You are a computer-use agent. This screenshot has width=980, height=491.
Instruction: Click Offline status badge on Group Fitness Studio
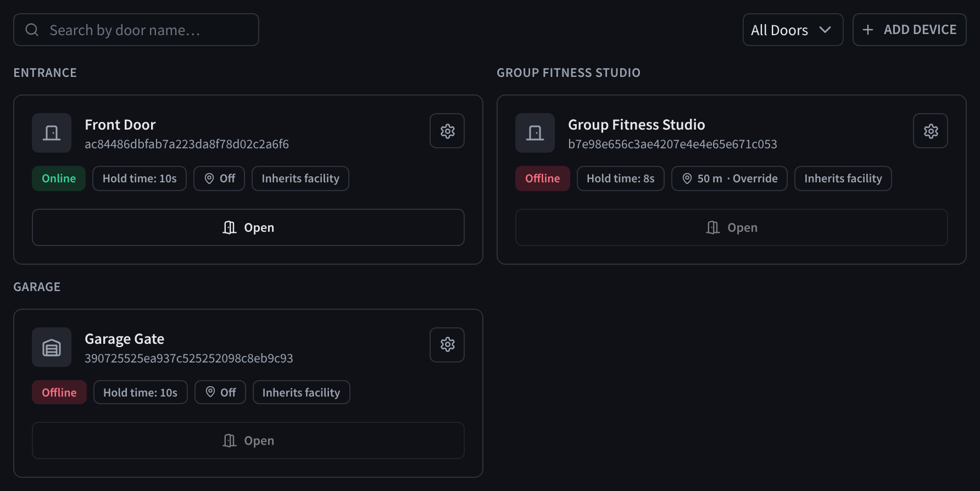[542, 178]
